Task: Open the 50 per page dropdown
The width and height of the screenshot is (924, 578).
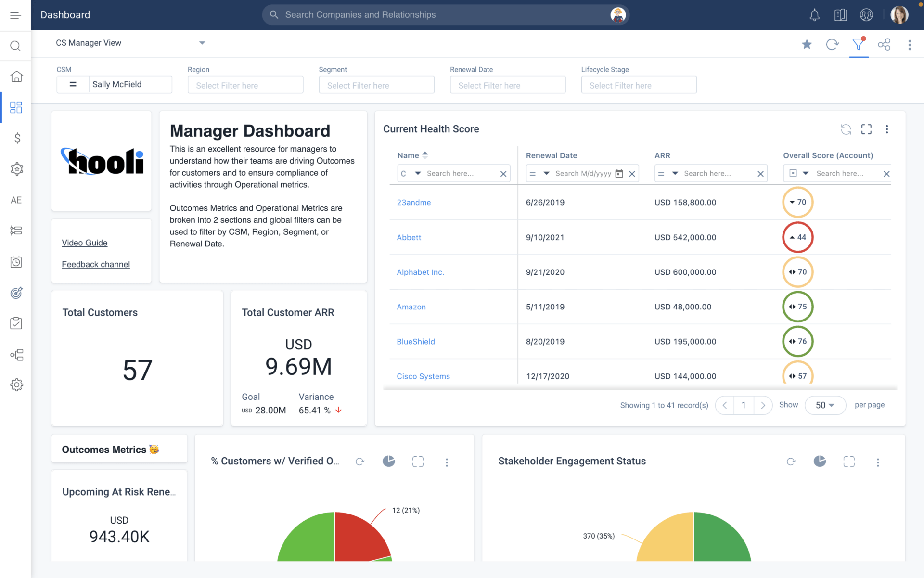Action: [825, 405]
